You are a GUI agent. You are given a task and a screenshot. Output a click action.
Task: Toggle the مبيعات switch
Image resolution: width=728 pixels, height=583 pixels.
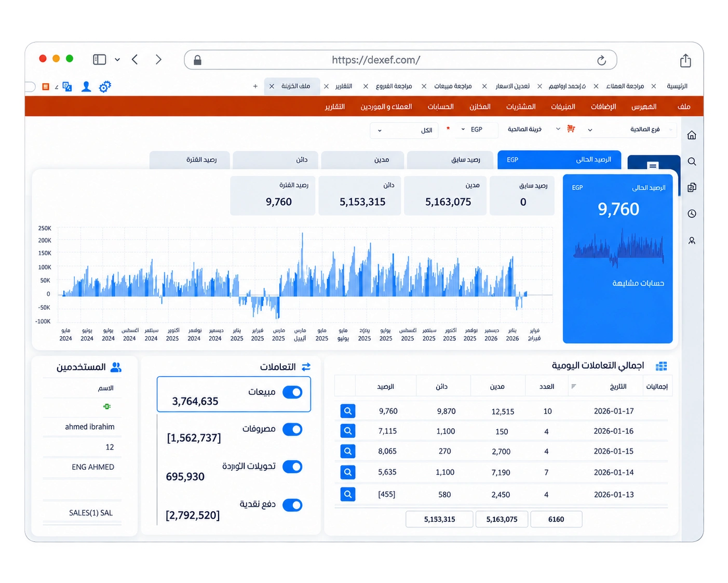click(292, 392)
